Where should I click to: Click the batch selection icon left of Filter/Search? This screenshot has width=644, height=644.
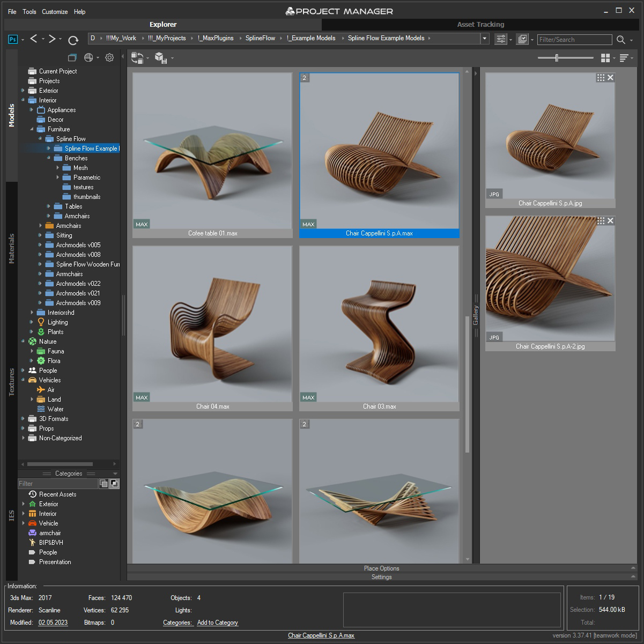(x=522, y=39)
